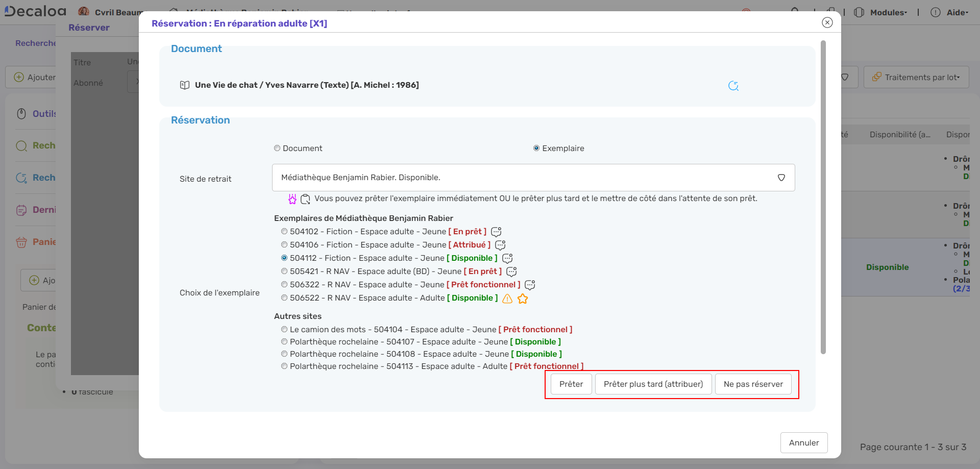Click the comment icon beside exemplaire 506322
980x469 pixels.
(x=530, y=285)
